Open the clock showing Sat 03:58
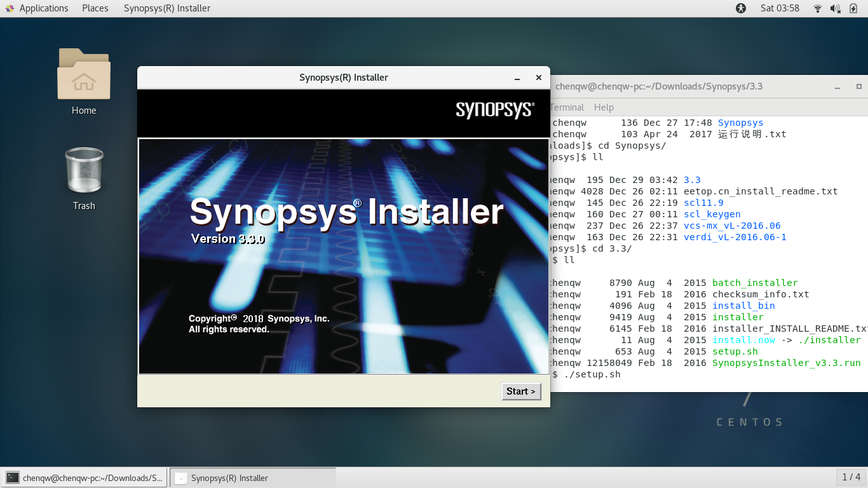Viewport: 868px width, 488px height. tap(780, 8)
